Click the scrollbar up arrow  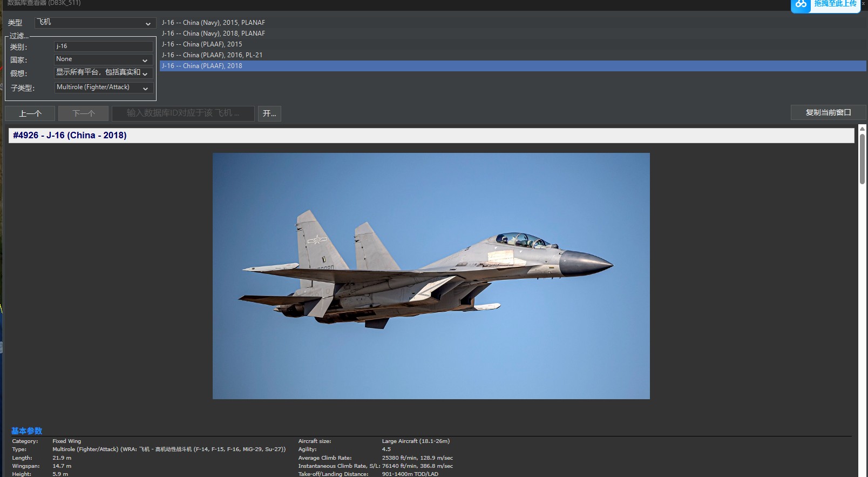(862, 129)
